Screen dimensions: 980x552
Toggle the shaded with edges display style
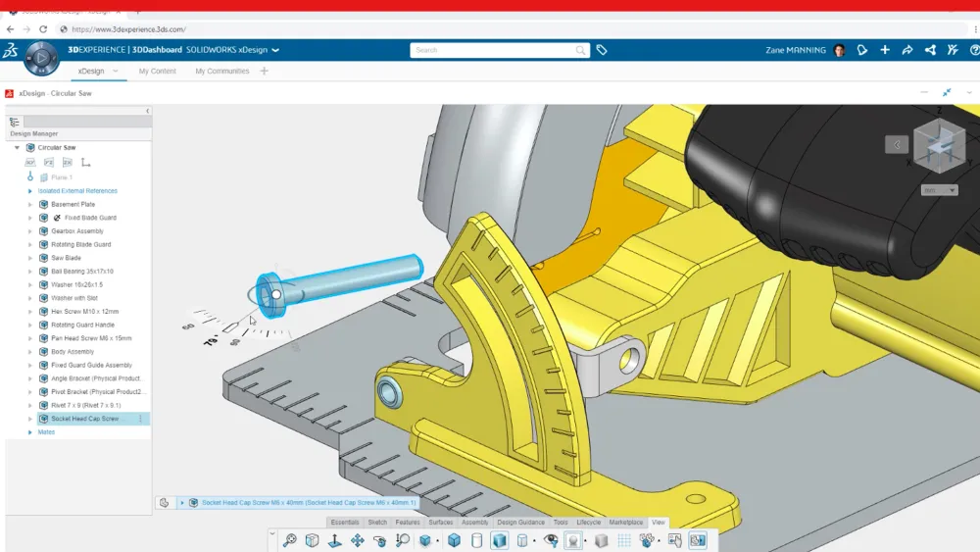pos(500,540)
